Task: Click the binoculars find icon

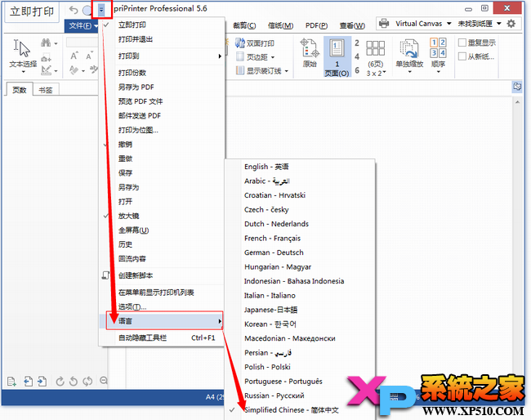Action: click(46, 42)
